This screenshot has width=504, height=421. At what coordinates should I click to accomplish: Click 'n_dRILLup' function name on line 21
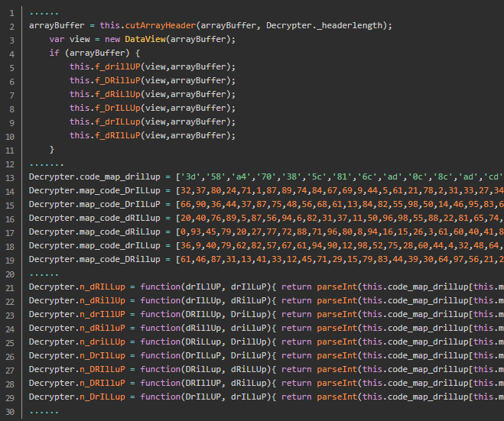tap(102, 287)
